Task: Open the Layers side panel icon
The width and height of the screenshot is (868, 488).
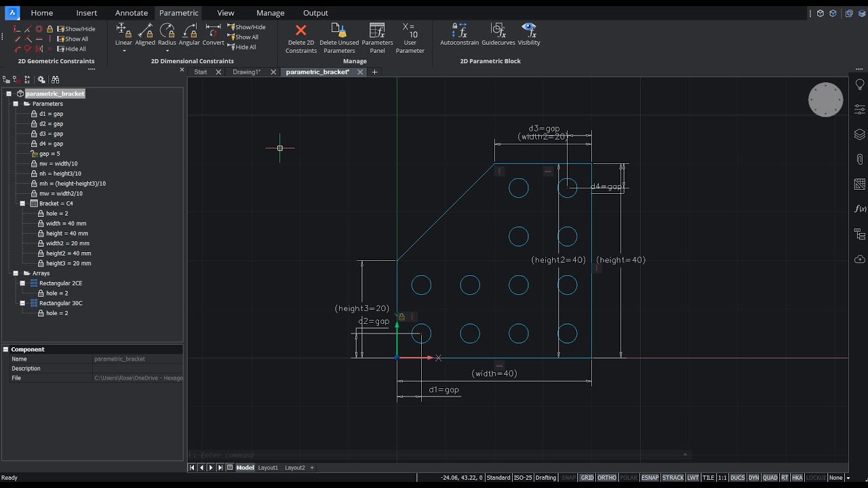Action: (x=859, y=134)
